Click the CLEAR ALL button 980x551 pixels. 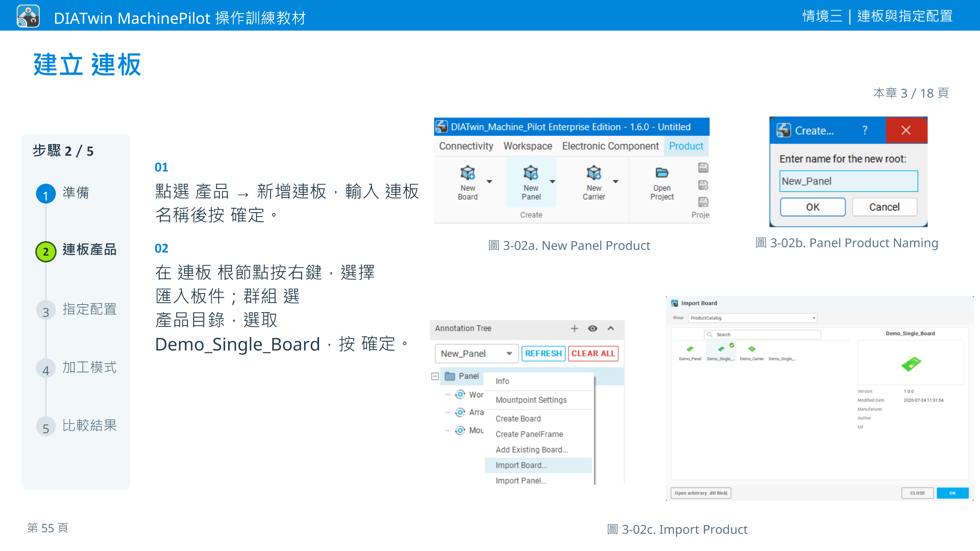pos(593,354)
